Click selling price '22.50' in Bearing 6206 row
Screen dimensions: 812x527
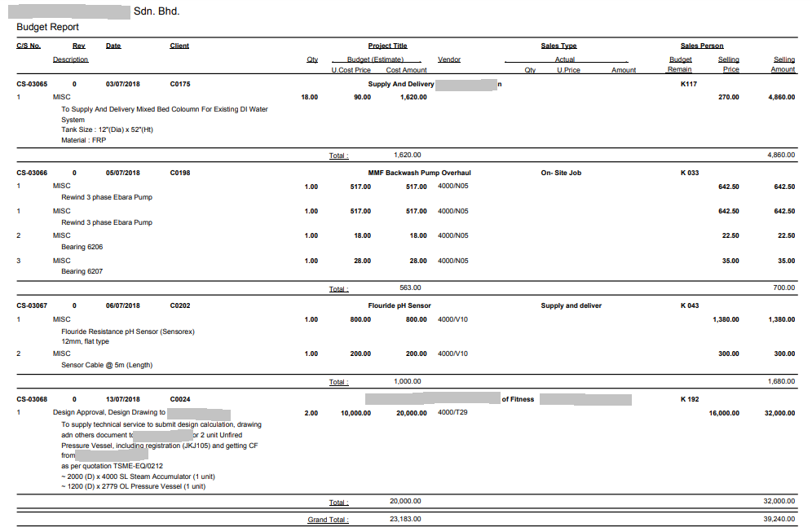(x=730, y=235)
